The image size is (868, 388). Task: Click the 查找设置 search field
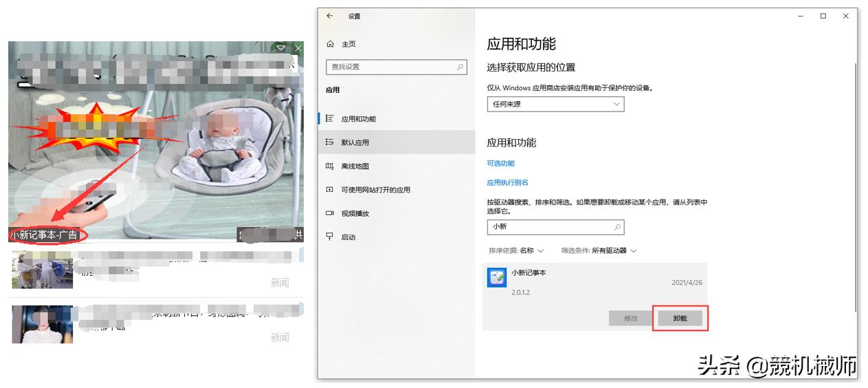tap(397, 67)
